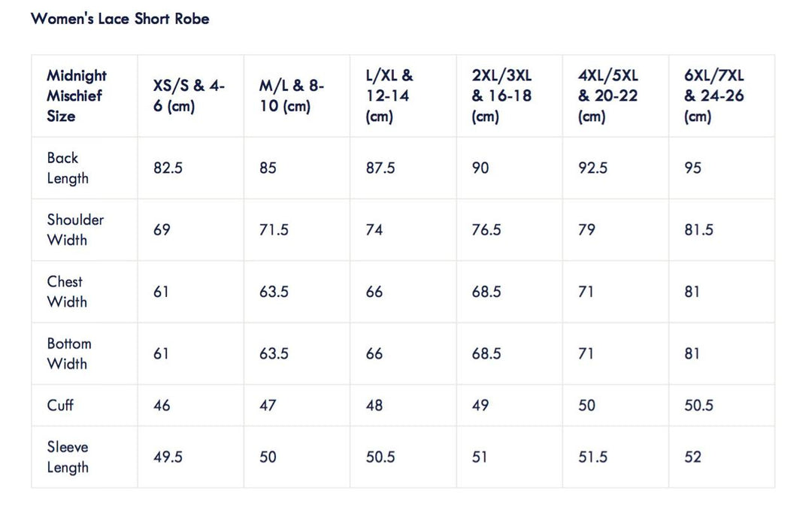
Task: Select the Midnight Mischief Size header cell
Action: (77, 96)
